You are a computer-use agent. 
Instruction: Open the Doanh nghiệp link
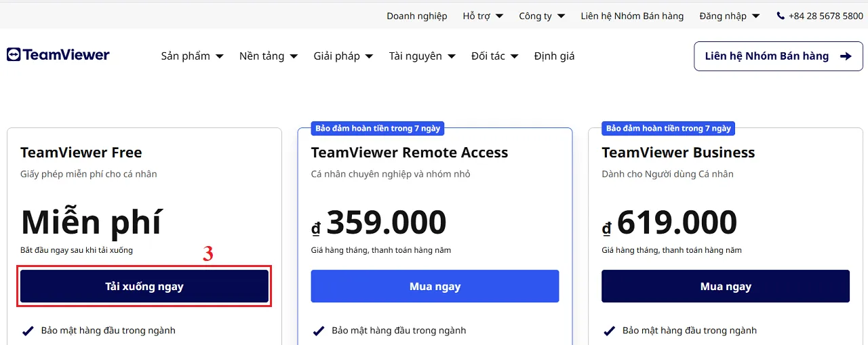(417, 16)
